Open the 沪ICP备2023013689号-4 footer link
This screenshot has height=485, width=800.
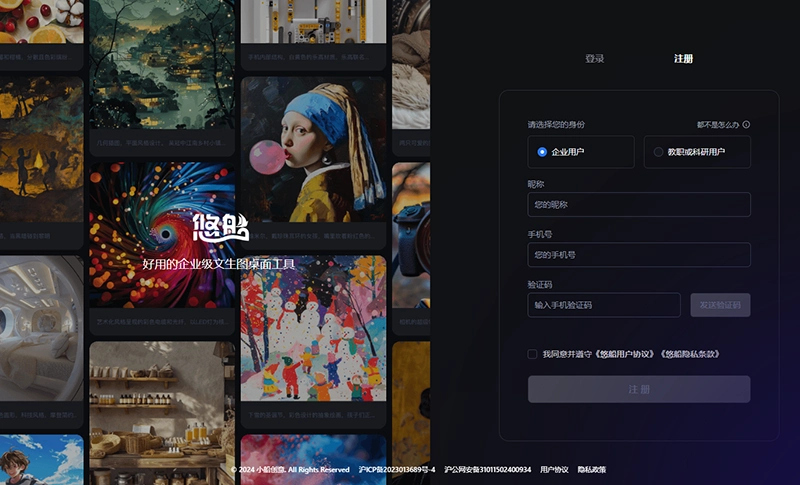[397, 469]
